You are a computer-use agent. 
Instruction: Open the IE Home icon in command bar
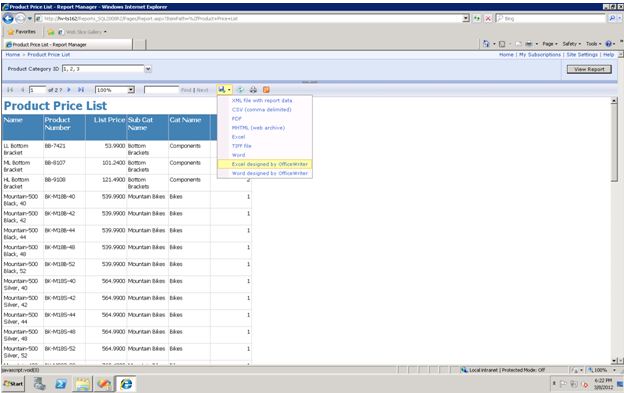tap(486, 44)
